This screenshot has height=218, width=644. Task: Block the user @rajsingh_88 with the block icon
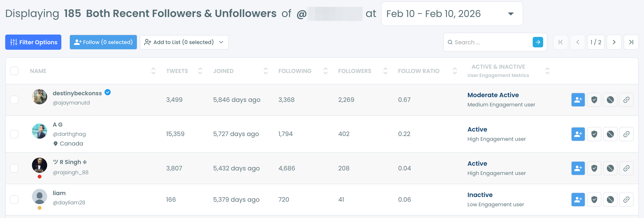click(x=611, y=168)
